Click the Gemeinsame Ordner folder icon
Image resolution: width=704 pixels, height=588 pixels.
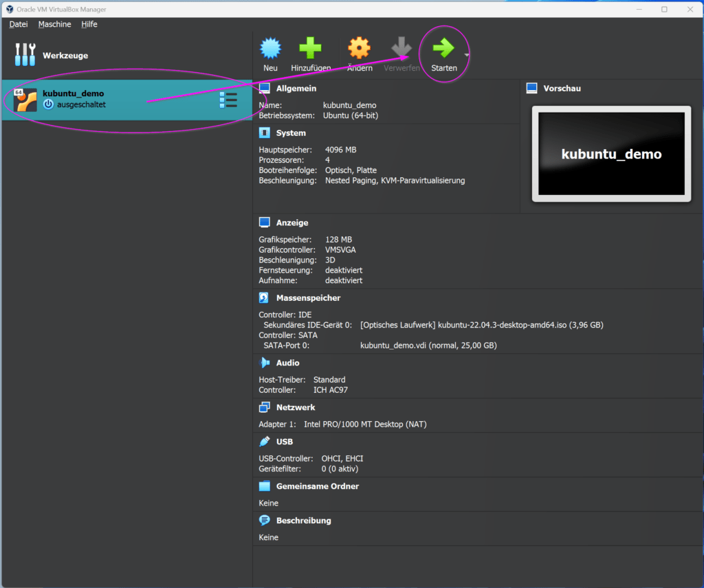(265, 486)
